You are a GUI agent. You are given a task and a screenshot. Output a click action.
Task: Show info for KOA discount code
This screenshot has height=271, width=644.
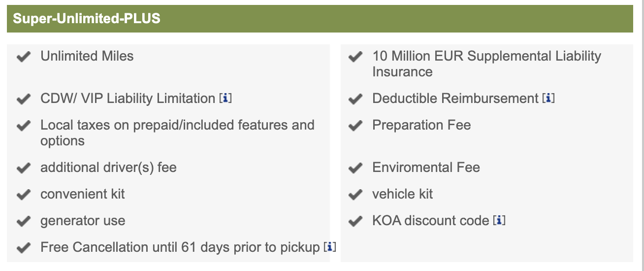click(499, 221)
